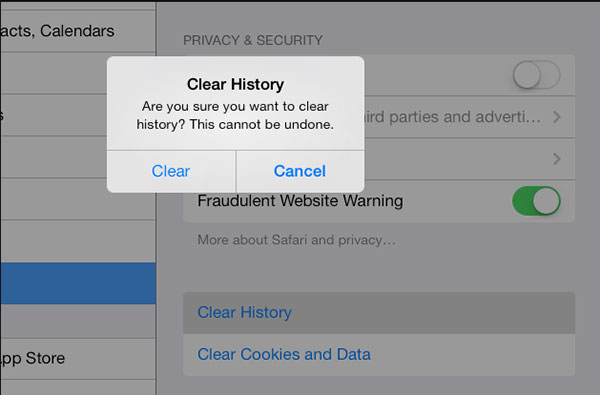Select the blue highlighted sidebar row
This screenshot has height=395, width=600.
click(78, 283)
